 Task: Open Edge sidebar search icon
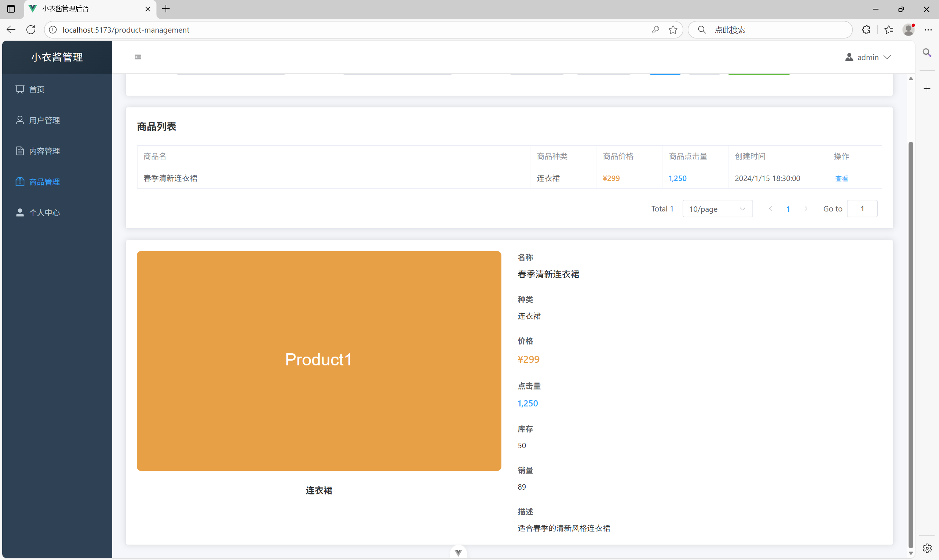click(927, 52)
